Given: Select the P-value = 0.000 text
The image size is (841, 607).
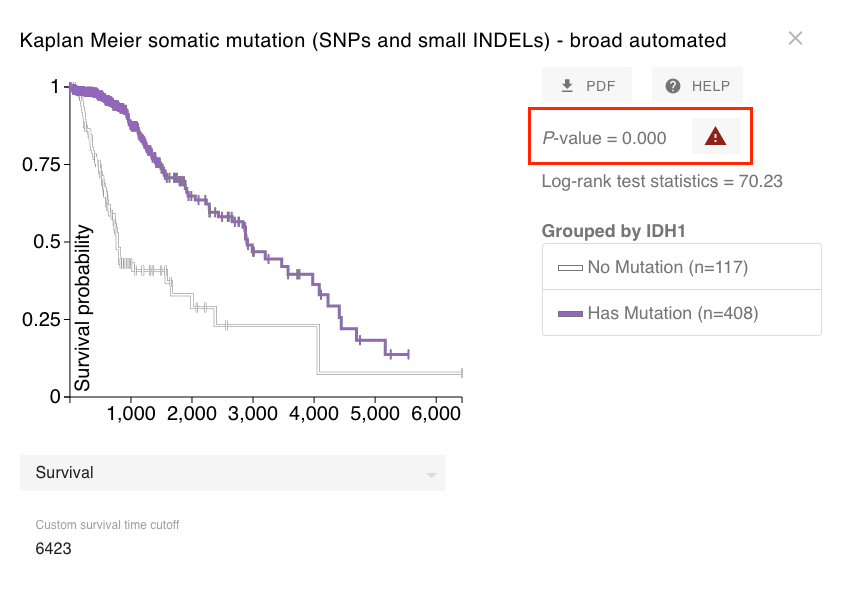Looking at the screenshot, I should coord(605,138).
